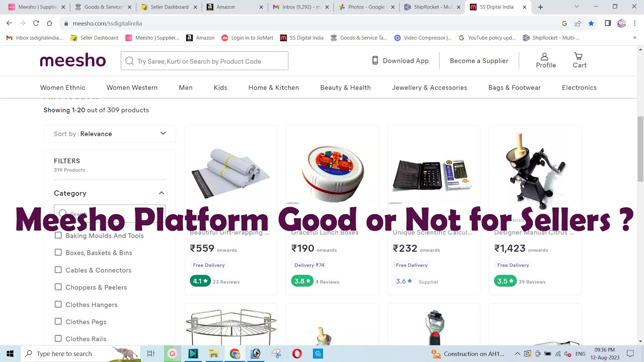Open the Goods & Service Ta... bookmark
This screenshot has width=644, height=362.
pyautogui.click(x=359, y=38)
